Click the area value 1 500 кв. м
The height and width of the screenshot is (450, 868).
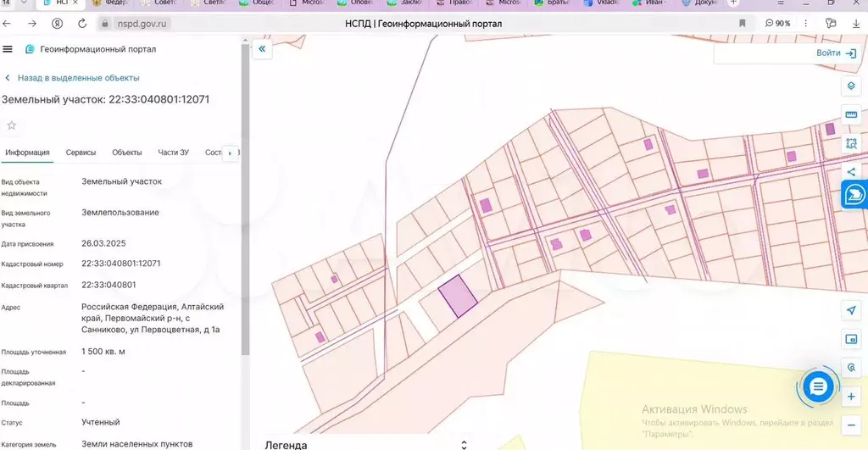click(103, 352)
